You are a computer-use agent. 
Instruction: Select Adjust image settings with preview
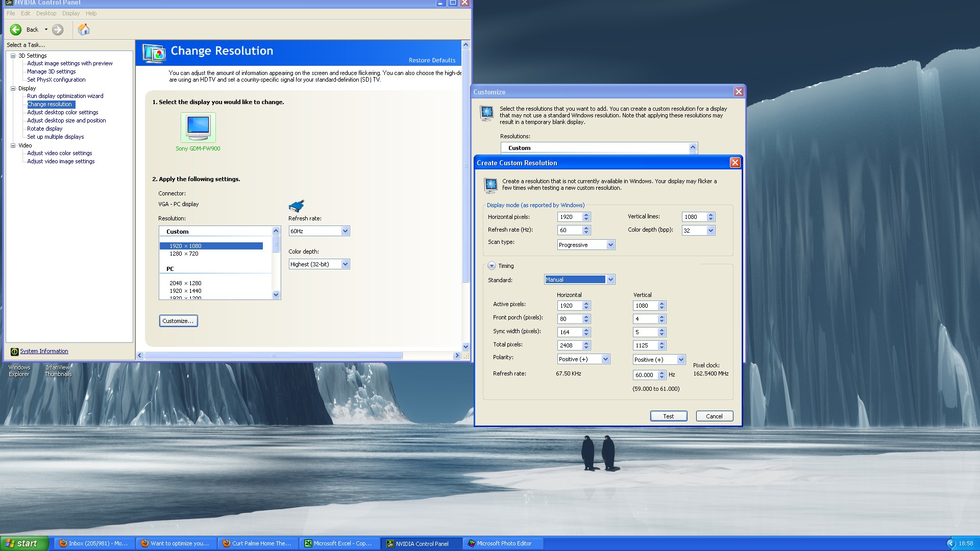point(70,63)
